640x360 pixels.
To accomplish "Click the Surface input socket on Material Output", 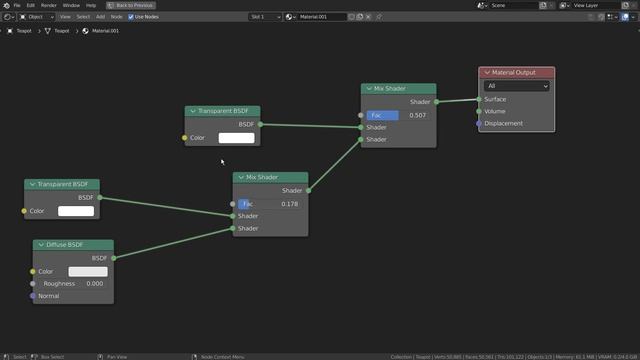I will pos(479,99).
